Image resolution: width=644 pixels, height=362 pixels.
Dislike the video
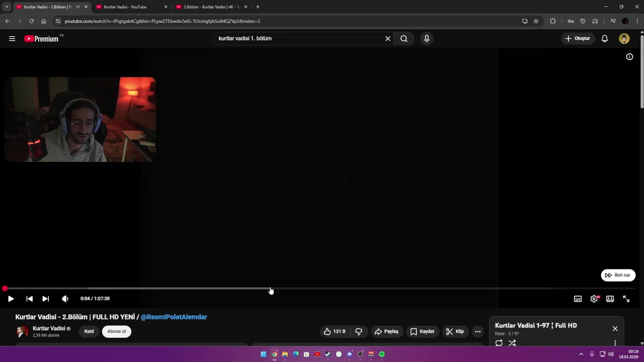coord(359,331)
